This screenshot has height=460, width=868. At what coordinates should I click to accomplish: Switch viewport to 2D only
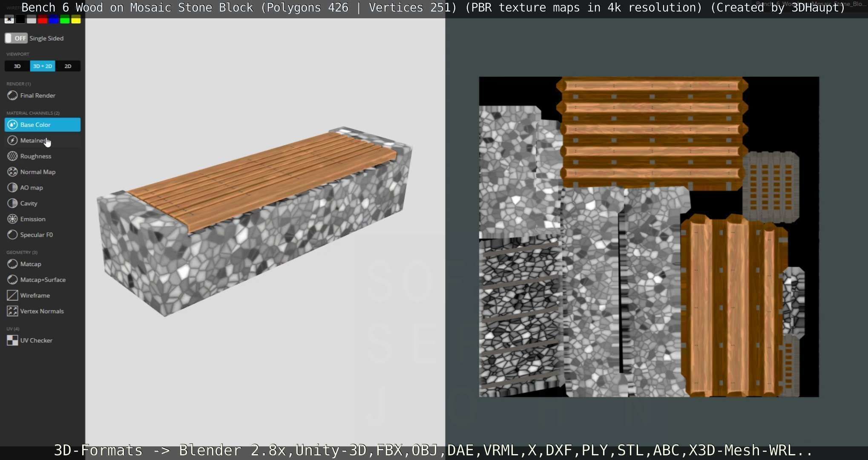pos(68,66)
